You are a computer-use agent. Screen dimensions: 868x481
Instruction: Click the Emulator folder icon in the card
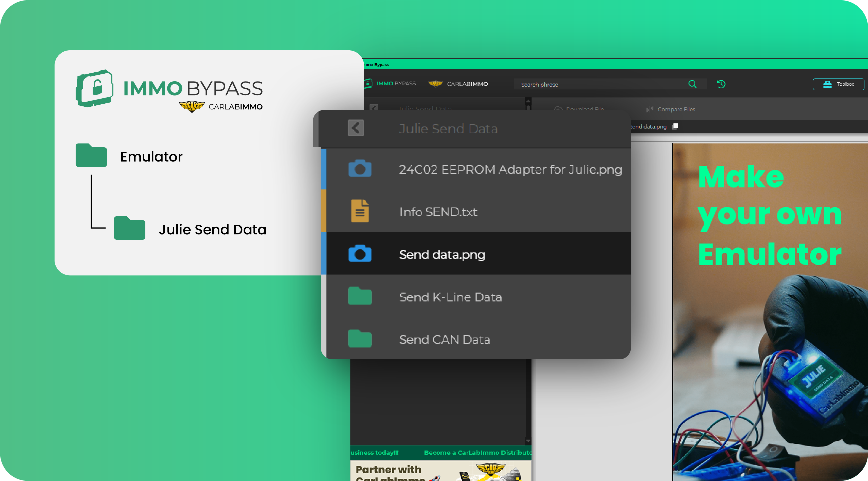[x=91, y=155]
